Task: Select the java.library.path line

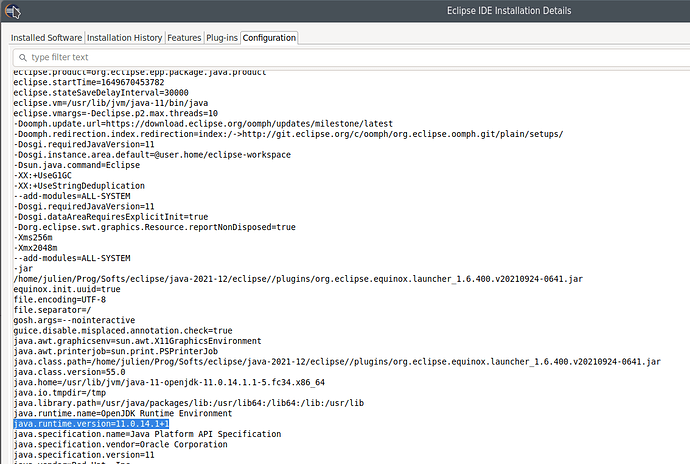Action: coord(188,403)
